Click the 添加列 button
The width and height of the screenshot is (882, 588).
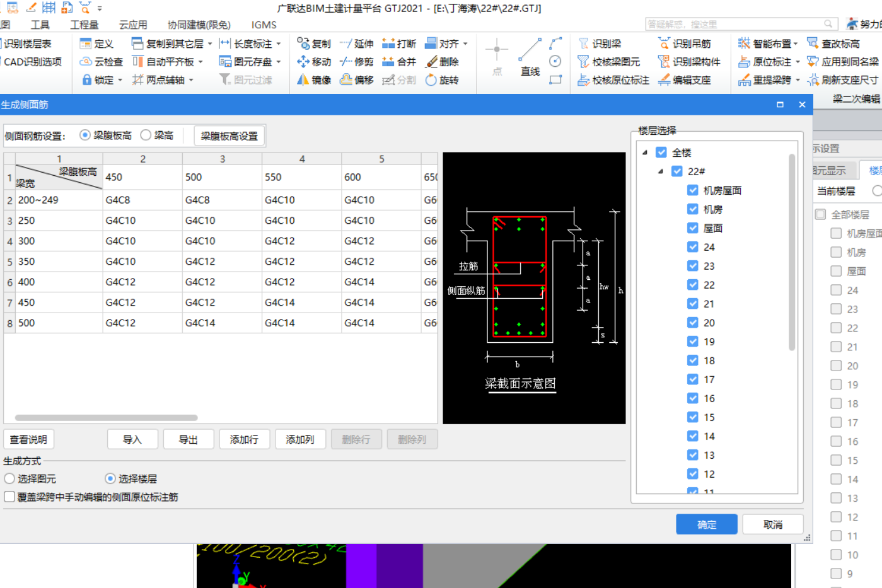[300, 439]
